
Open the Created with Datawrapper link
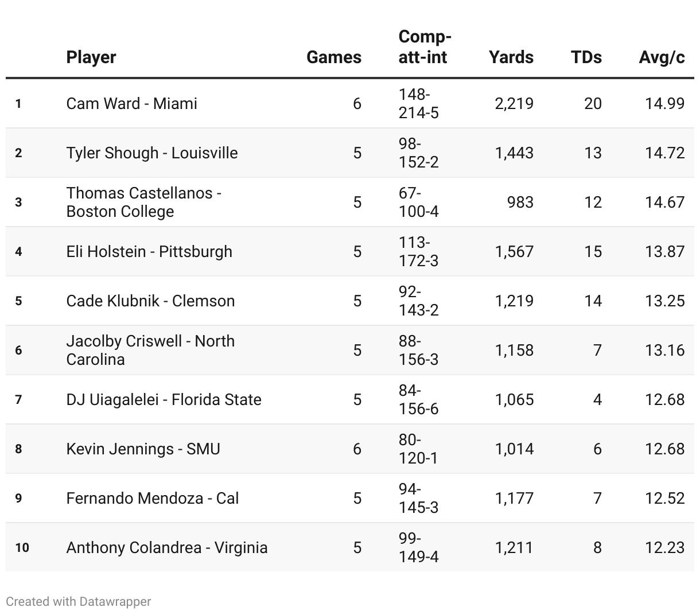tap(79, 601)
